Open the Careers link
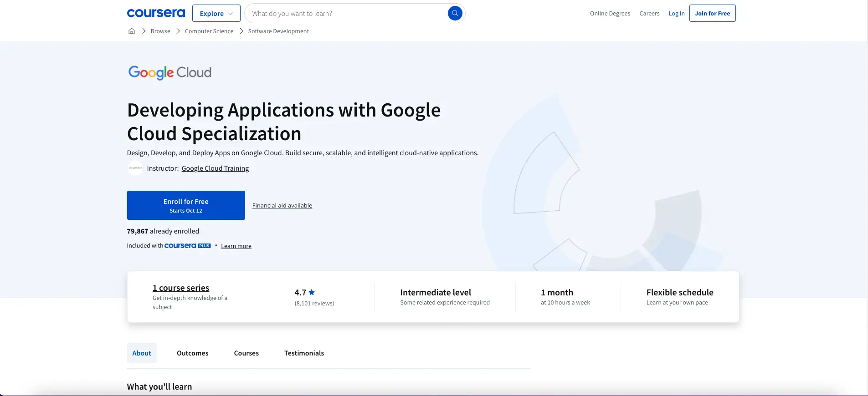This screenshot has width=868, height=396. click(x=649, y=13)
